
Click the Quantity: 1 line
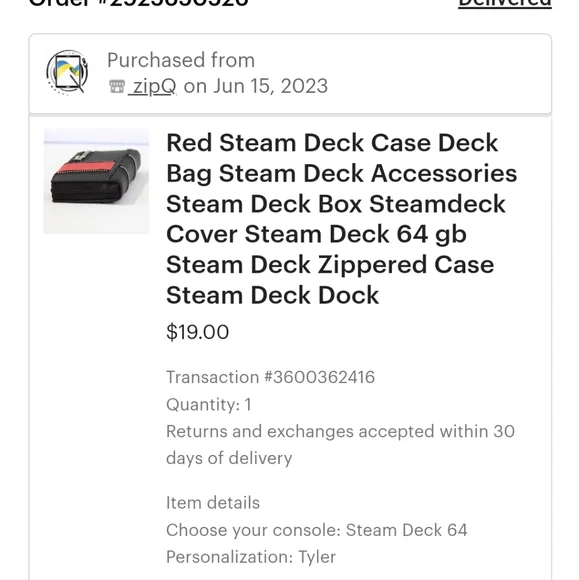click(209, 404)
